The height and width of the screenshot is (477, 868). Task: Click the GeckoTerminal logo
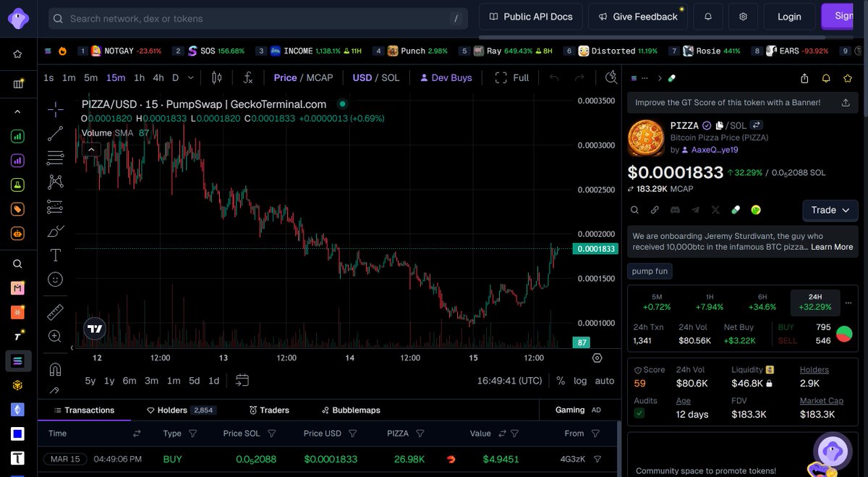click(18, 17)
